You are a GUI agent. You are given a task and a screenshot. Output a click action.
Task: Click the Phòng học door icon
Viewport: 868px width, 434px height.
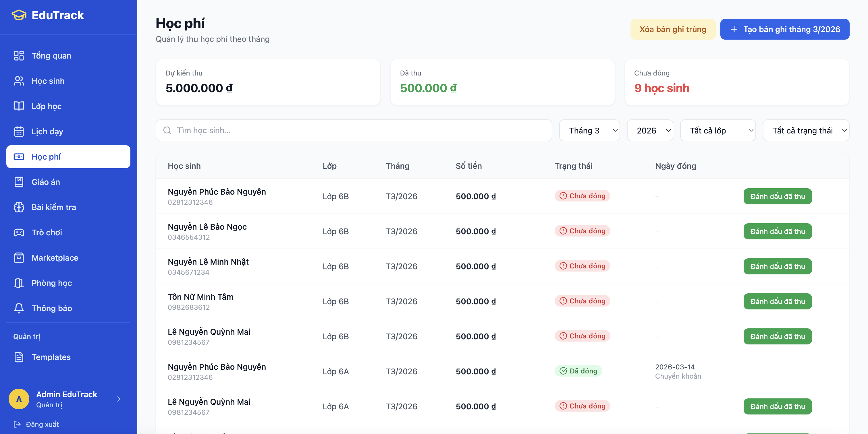(19, 283)
